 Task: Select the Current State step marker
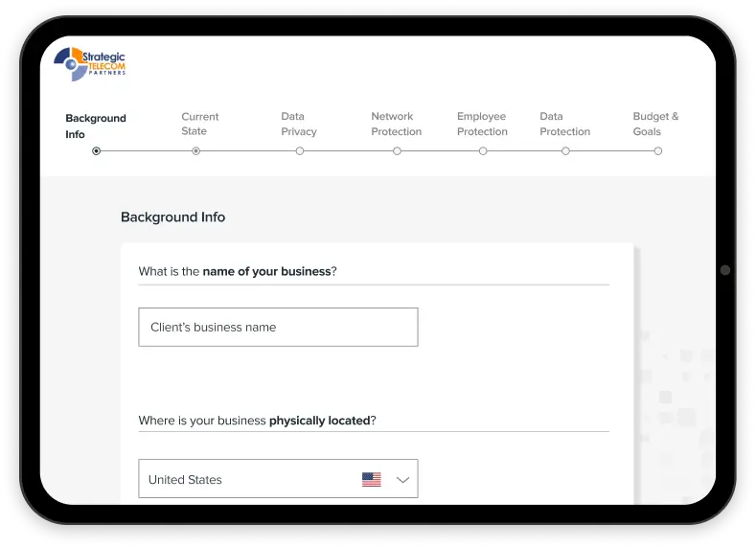point(196,150)
